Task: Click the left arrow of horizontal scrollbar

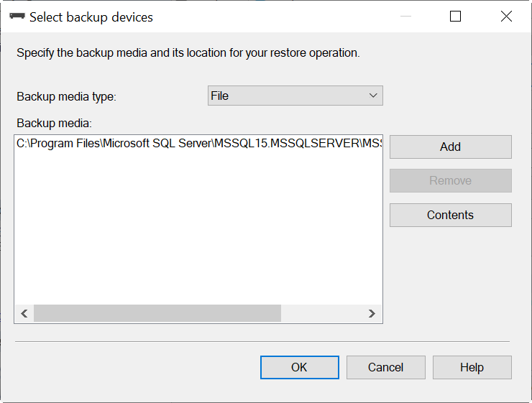Action: click(x=24, y=313)
